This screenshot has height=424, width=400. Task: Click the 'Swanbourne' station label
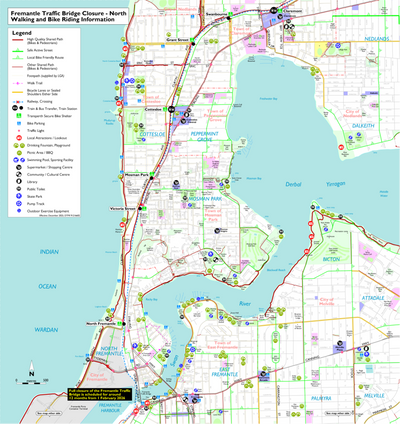[216, 14]
